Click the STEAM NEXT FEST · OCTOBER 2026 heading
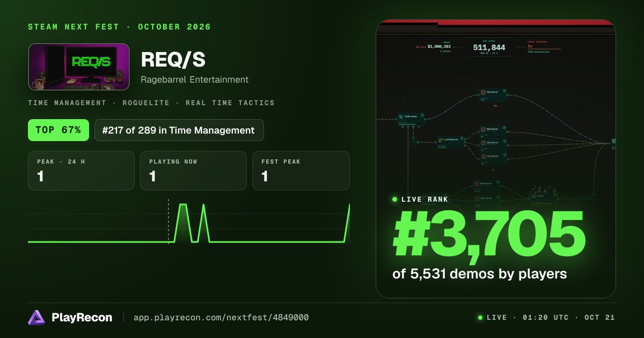Viewport: 644px width, 338px height. pyautogui.click(x=119, y=27)
